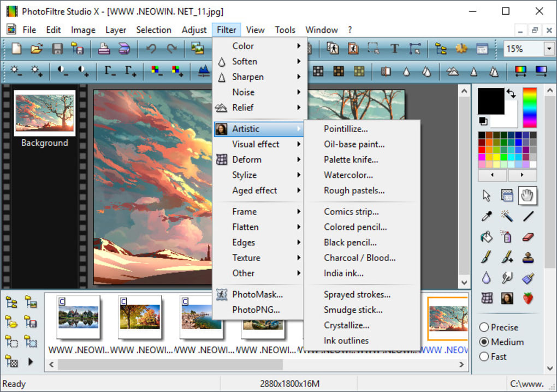557x392 pixels.
Task: Select the Paint Bucket fill tool
Action: click(486, 236)
